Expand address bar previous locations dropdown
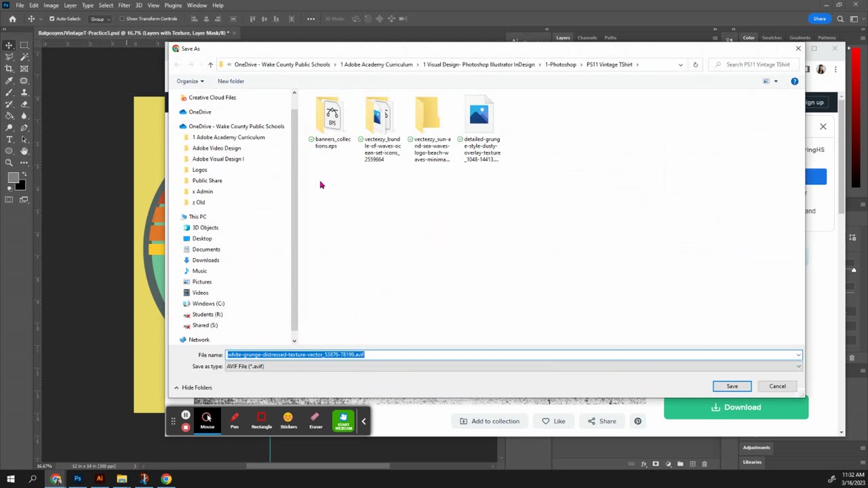Image resolution: width=868 pixels, height=488 pixels. (680, 64)
